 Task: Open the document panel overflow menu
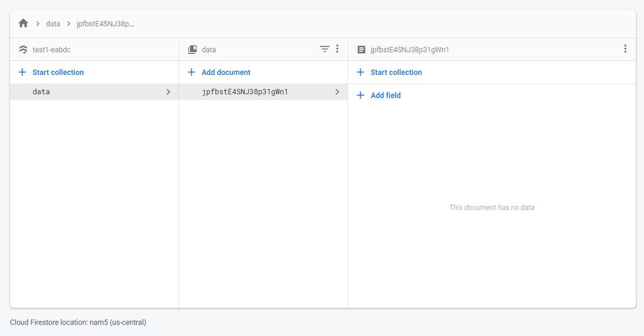tap(625, 49)
